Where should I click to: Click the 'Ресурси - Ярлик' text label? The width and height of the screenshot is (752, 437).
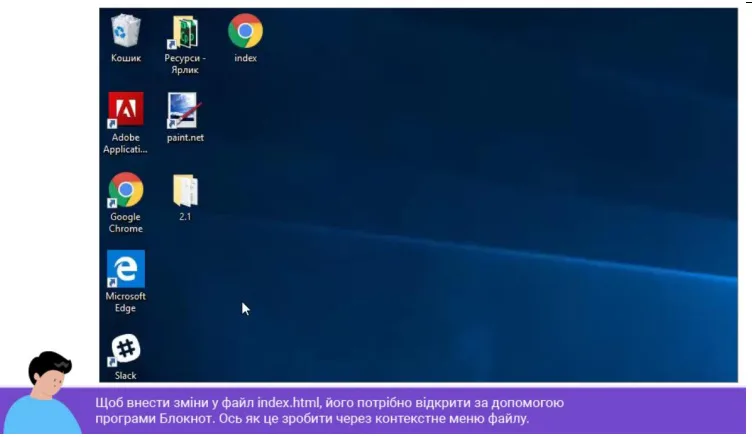(185, 64)
